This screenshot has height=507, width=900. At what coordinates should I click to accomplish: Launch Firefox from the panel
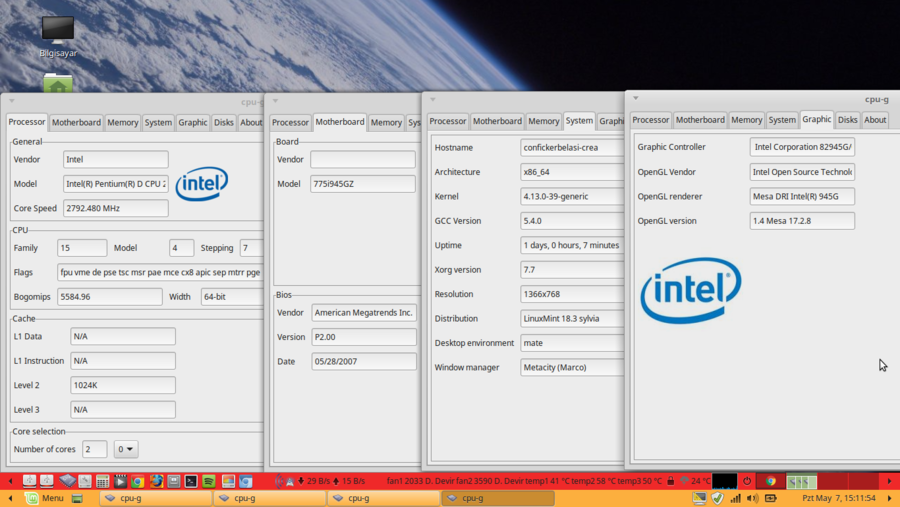coord(156,481)
